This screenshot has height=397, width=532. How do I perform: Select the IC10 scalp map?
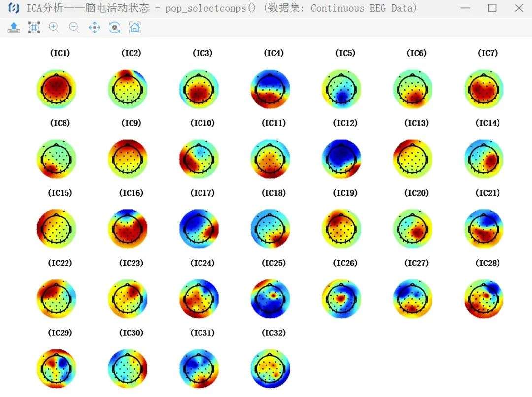point(199,159)
